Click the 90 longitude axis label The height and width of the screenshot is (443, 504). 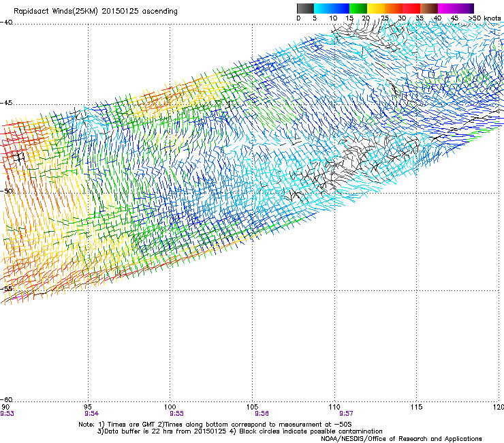pos(5,407)
